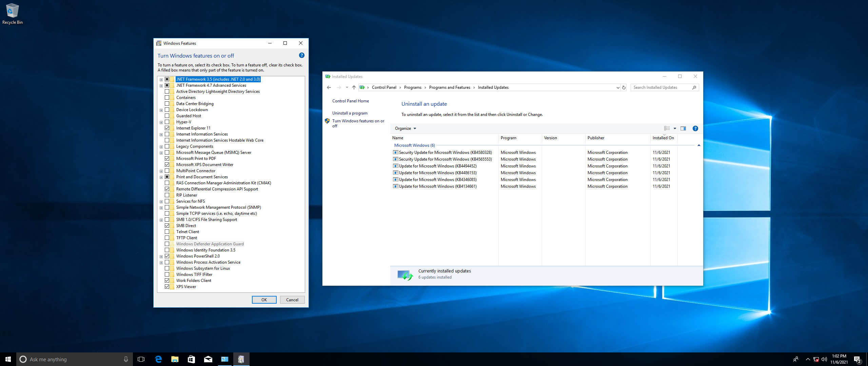868x366 pixels.
Task: Click the icon of update KB4134661
Action: 395,186
